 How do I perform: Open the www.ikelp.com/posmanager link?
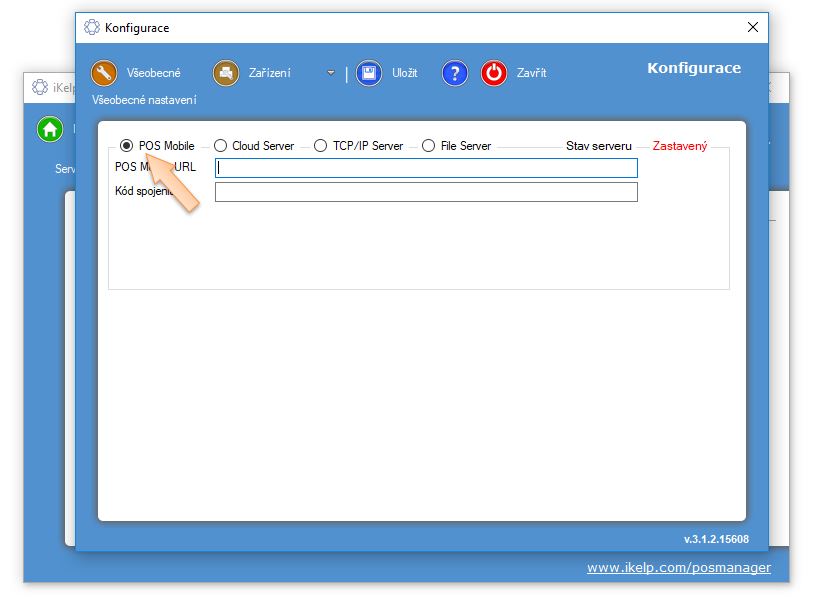678,568
